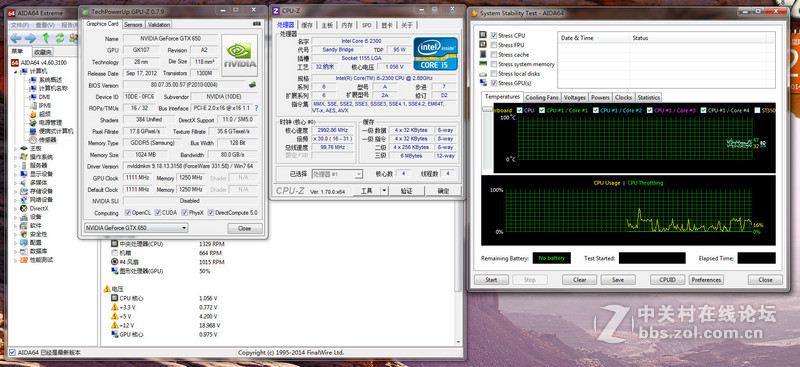Viewport: 800px width, 367px height.
Task: Expand the 存储设备 tree node
Action: click(x=16, y=191)
